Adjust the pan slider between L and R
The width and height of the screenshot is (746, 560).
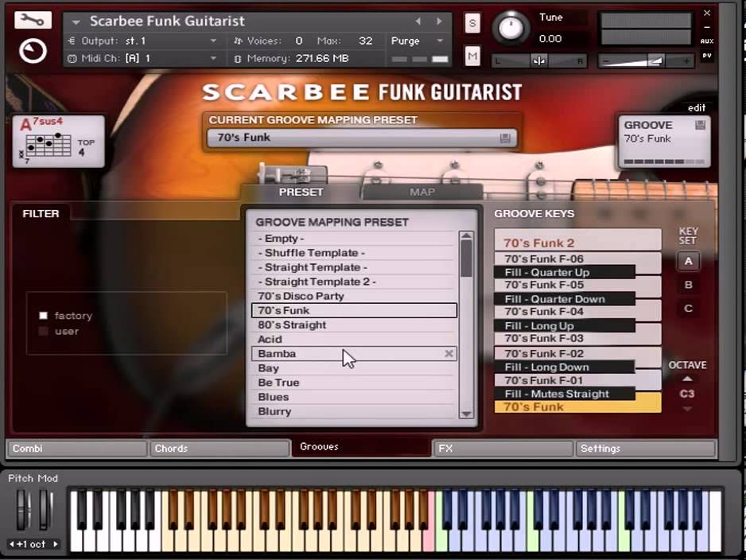539,61
